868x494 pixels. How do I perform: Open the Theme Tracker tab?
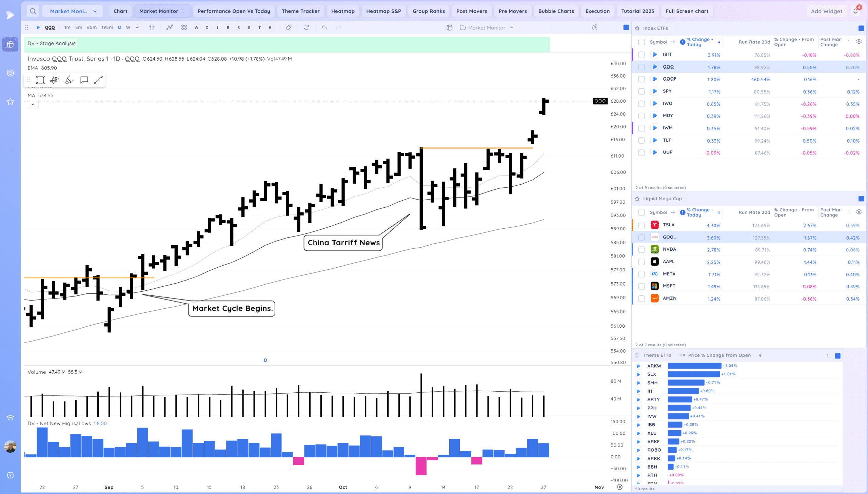[x=300, y=11]
